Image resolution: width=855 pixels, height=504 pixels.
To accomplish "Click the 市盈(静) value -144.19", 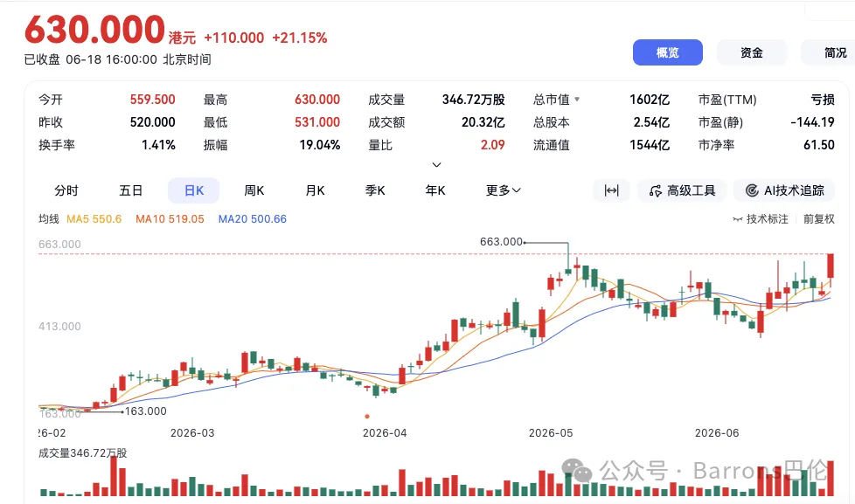I will click(812, 122).
